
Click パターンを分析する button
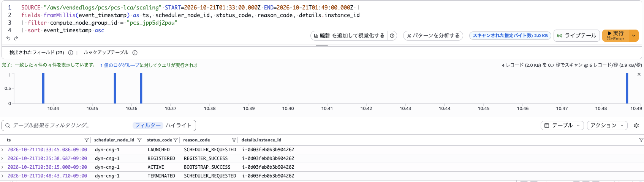433,36
